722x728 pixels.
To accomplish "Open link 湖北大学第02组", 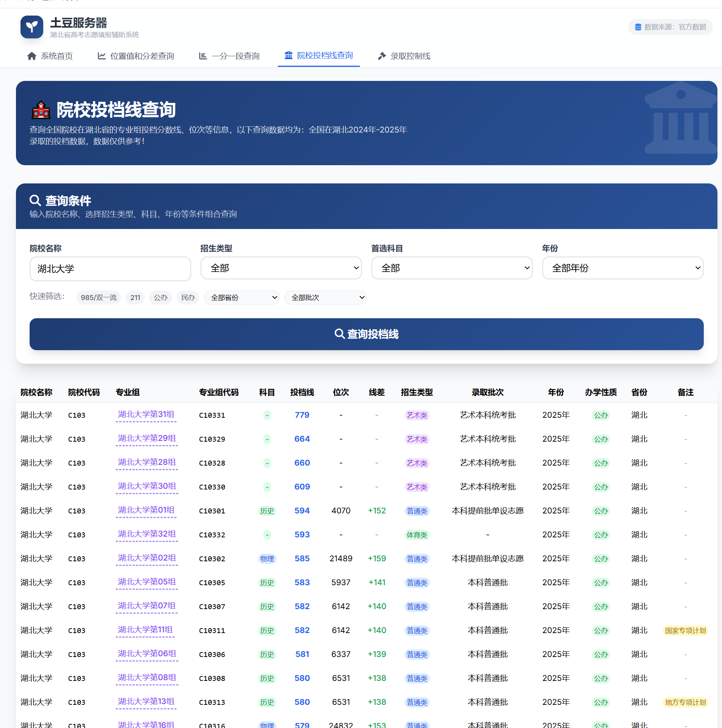I will click(x=147, y=558).
